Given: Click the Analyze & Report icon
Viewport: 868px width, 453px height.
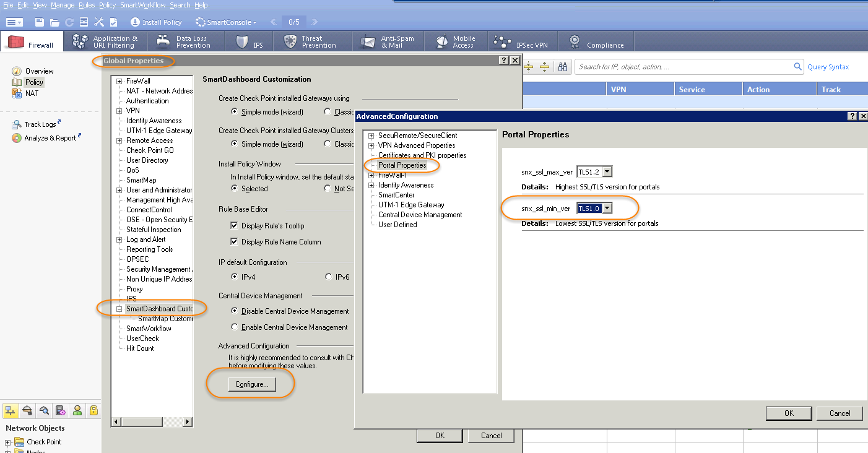Looking at the screenshot, I should pyautogui.click(x=17, y=138).
